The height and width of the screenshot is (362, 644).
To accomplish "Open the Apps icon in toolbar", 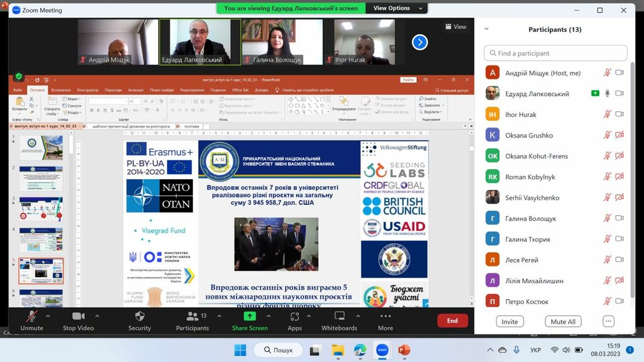I will pos(294,316).
